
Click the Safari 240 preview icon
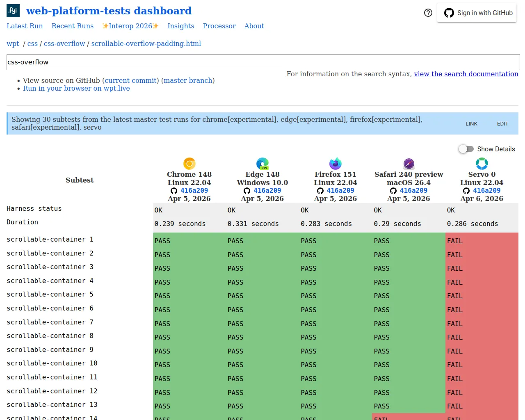click(x=409, y=163)
